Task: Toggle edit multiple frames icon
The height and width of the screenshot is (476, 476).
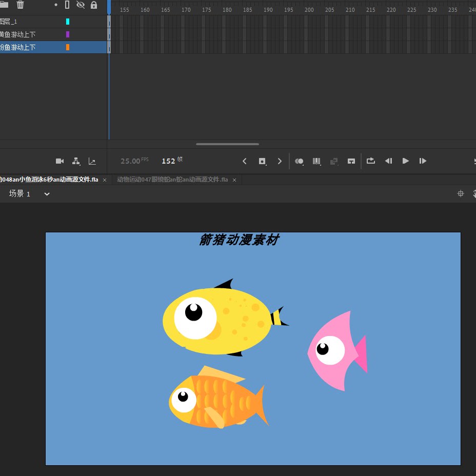Action: 316,161
